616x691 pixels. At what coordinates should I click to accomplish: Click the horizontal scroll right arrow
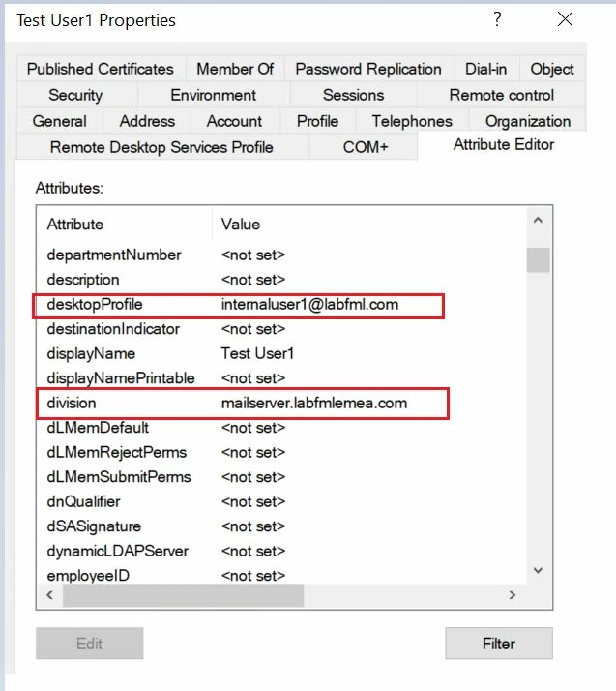[x=513, y=595]
